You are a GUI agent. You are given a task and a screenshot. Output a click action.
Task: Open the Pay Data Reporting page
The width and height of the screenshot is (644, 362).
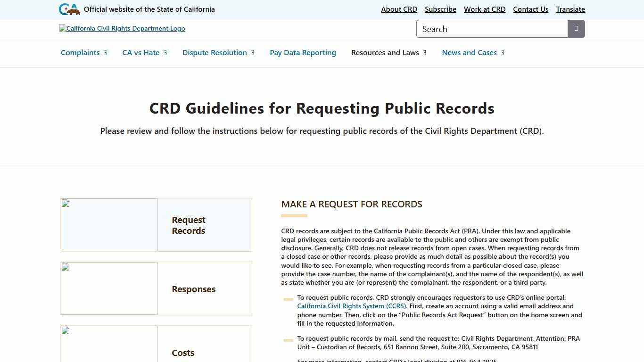click(303, 53)
